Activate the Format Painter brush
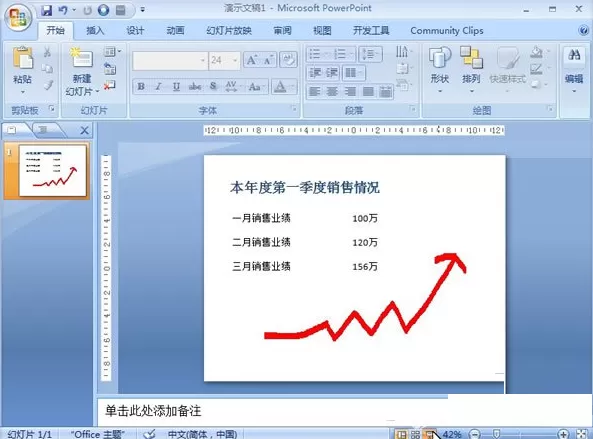This screenshot has height=439, width=593. 48,85
